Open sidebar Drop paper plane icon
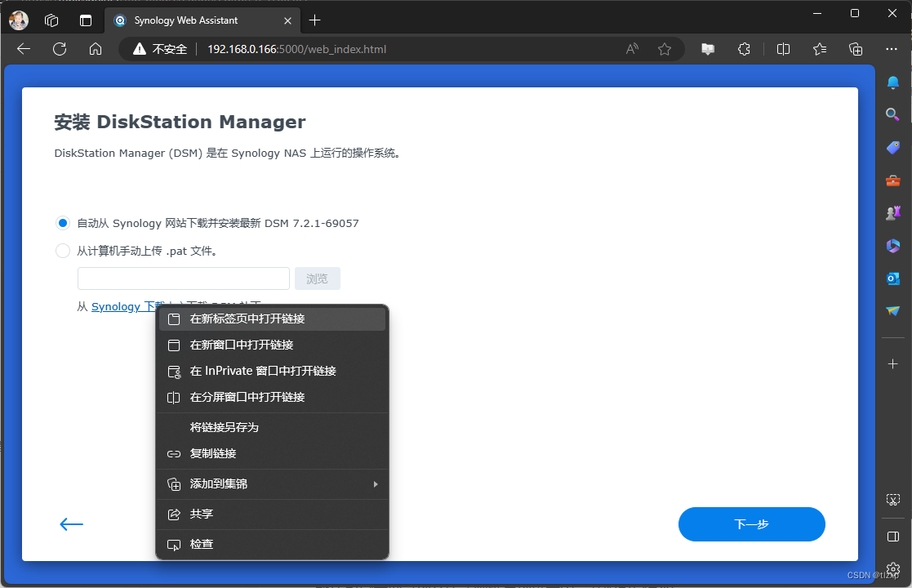The width and height of the screenshot is (912, 588). [892, 311]
